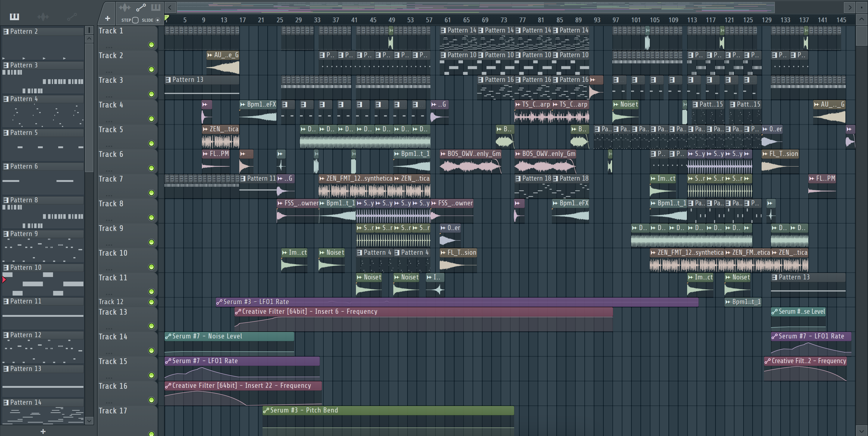Viewport: 868px width, 436px height.
Task: Select the Track 17 header label
Action: 113,411
